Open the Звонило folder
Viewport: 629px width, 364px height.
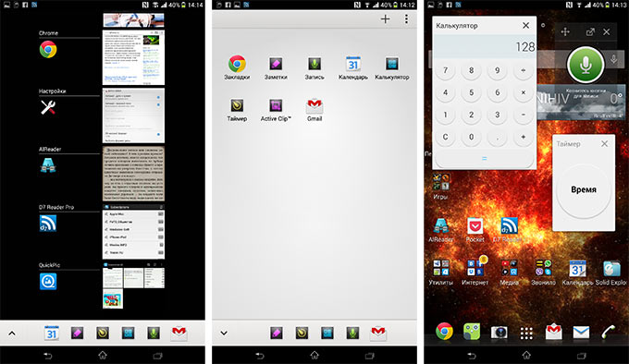point(543,273)
